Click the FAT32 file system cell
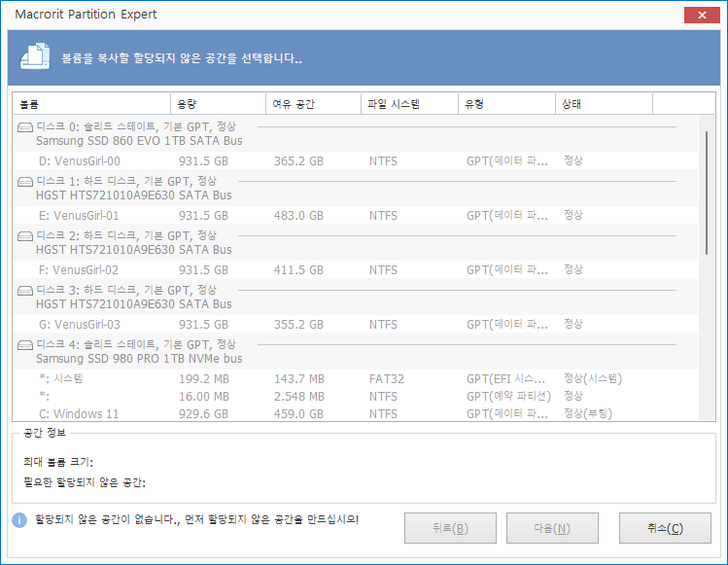Screen dimensions: 728x565 [387, 379]
